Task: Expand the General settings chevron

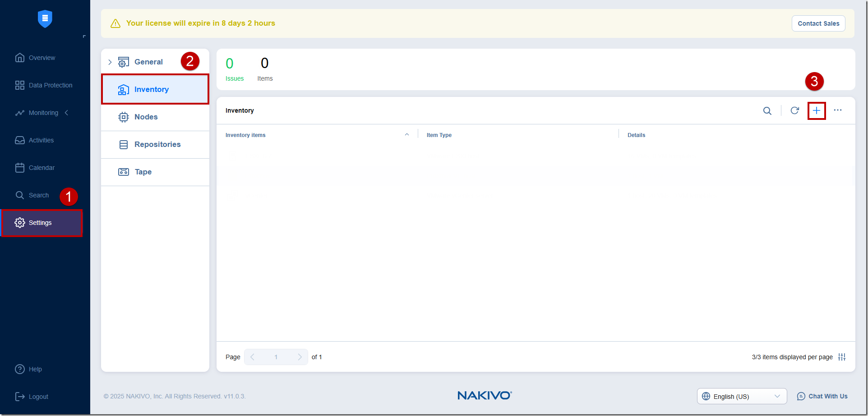Action: (x=110, y=62)
